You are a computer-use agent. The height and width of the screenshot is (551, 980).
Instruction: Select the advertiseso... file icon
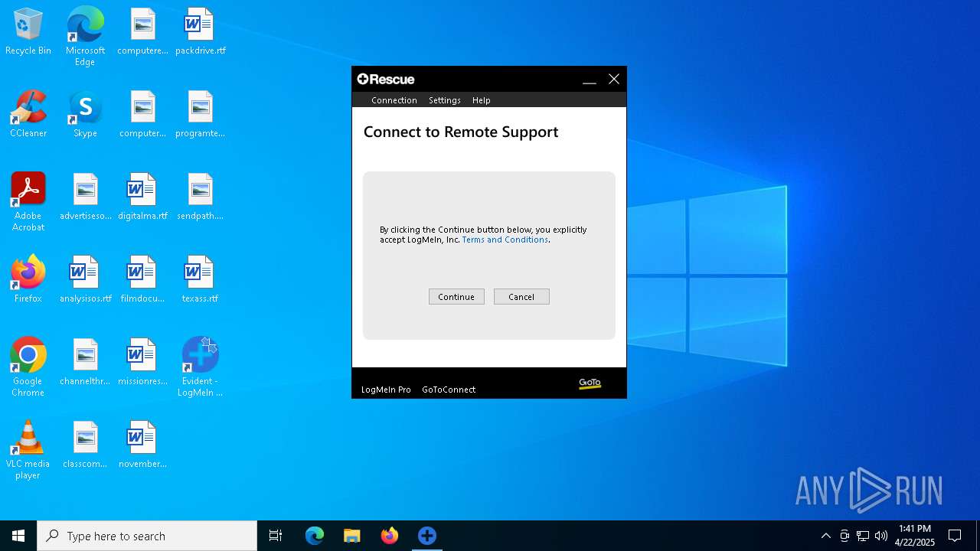[86, 197]
